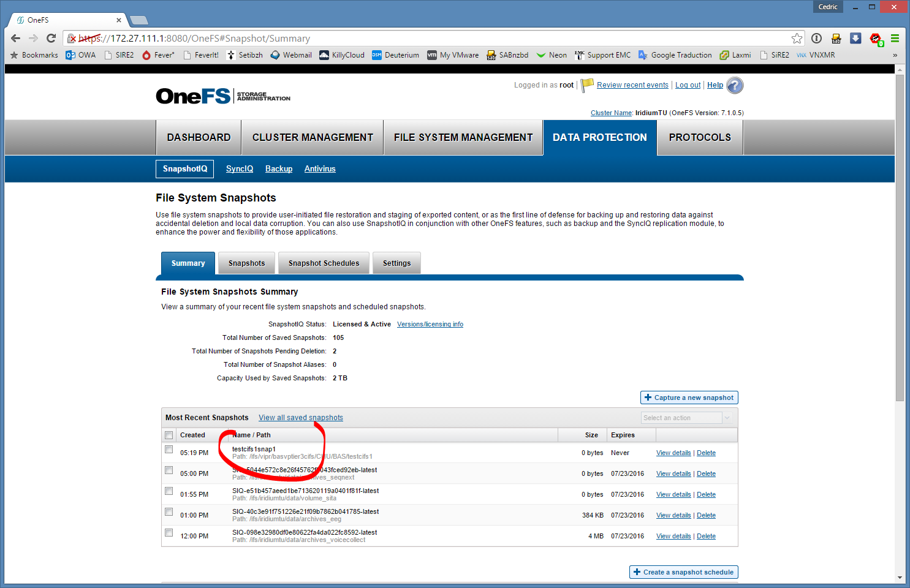Click Capture a new snapshot button
The height and width of the screenshot is (588, 910).
(x=689, y=398)
